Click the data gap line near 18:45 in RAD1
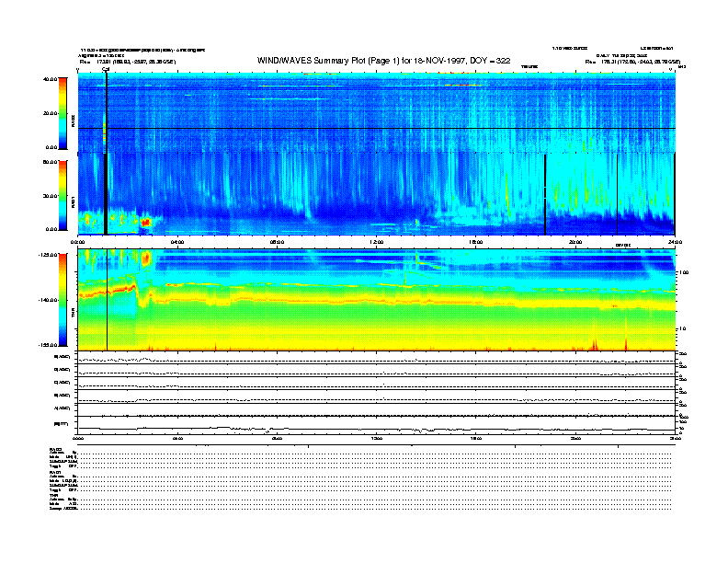Screen dimensions: 728x563 coord(545,194)
